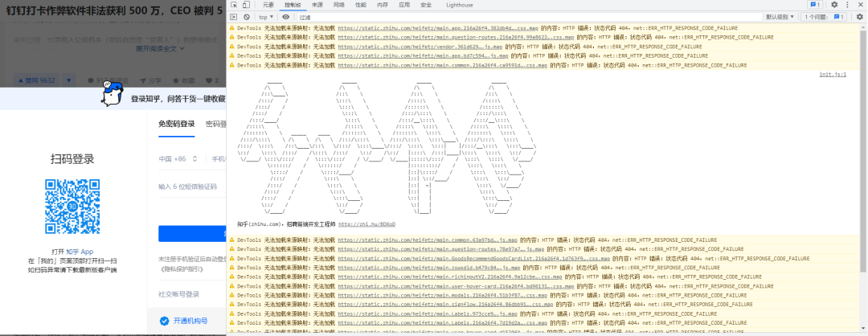Screen dimensions: 868x336
Task: Open the main.app.216a26f4.382db4d…css.map link
Action: point(438,27)
